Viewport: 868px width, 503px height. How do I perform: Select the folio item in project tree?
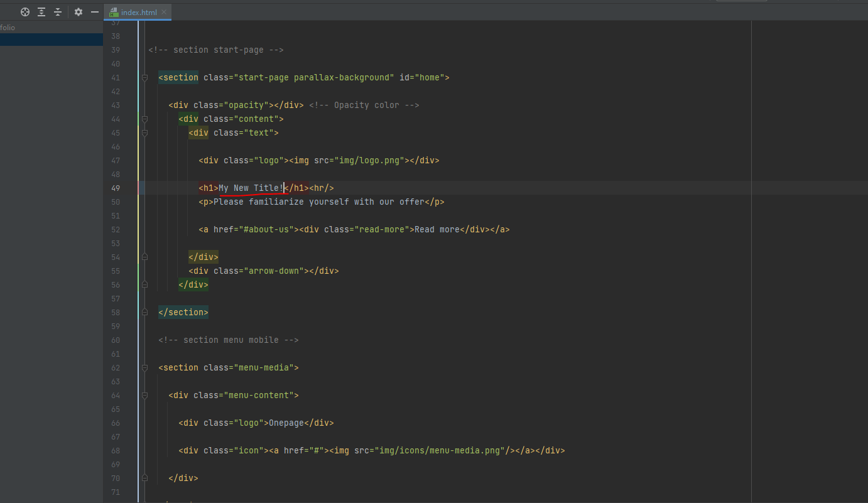pos(8,28)
